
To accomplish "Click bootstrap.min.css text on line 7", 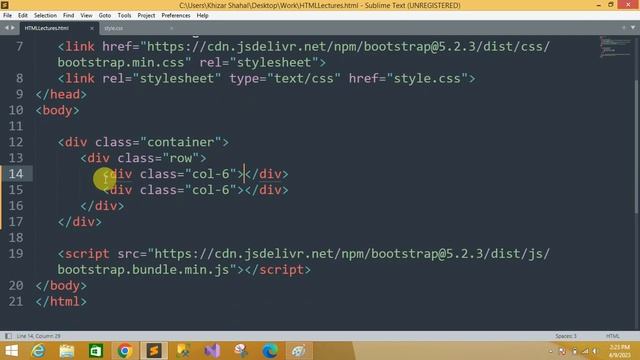I will 120,62.
